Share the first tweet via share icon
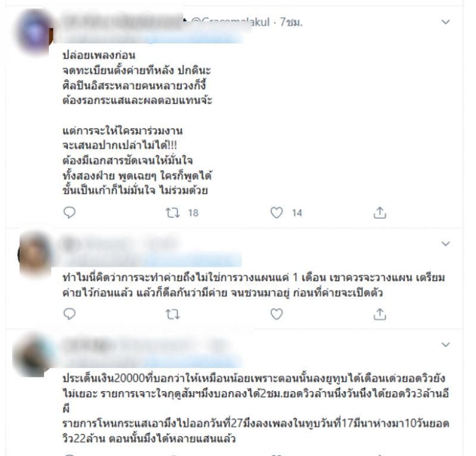The height and width of the screenshot is (456, 476). coord(380,213)
